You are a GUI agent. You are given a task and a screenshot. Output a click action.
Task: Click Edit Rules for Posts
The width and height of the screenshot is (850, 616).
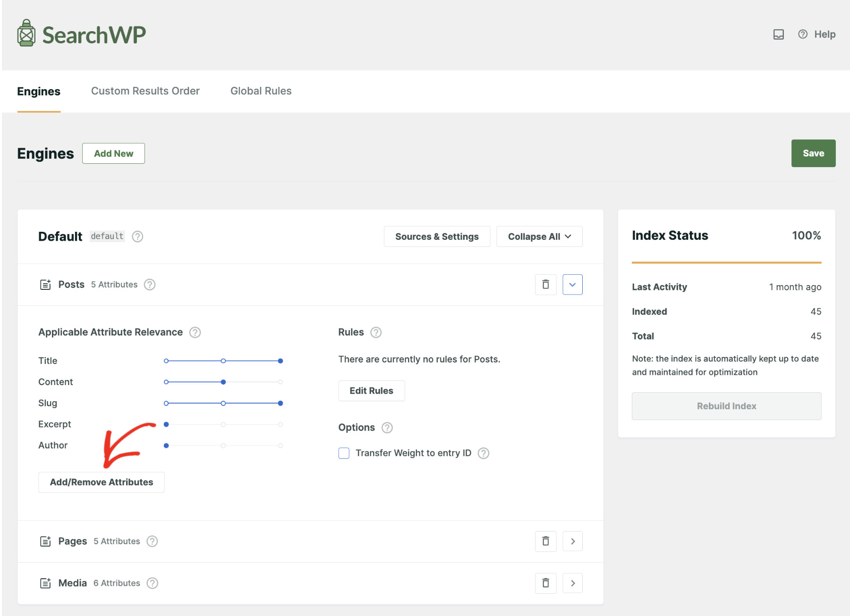(371, 391)
